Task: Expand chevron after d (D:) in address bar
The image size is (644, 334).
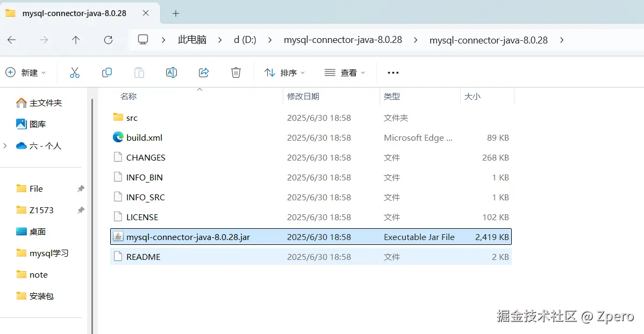Action: (270, 40)
